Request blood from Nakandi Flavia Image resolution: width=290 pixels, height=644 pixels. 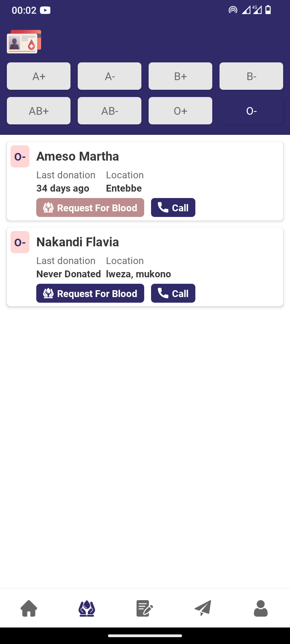pyautogui.click(x=90, y=293)
